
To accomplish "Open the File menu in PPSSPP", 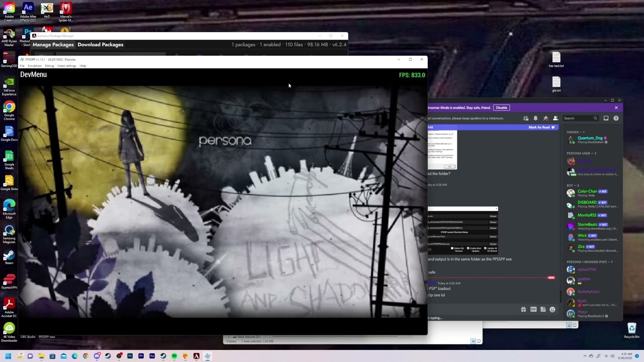I will coord(22,66).
